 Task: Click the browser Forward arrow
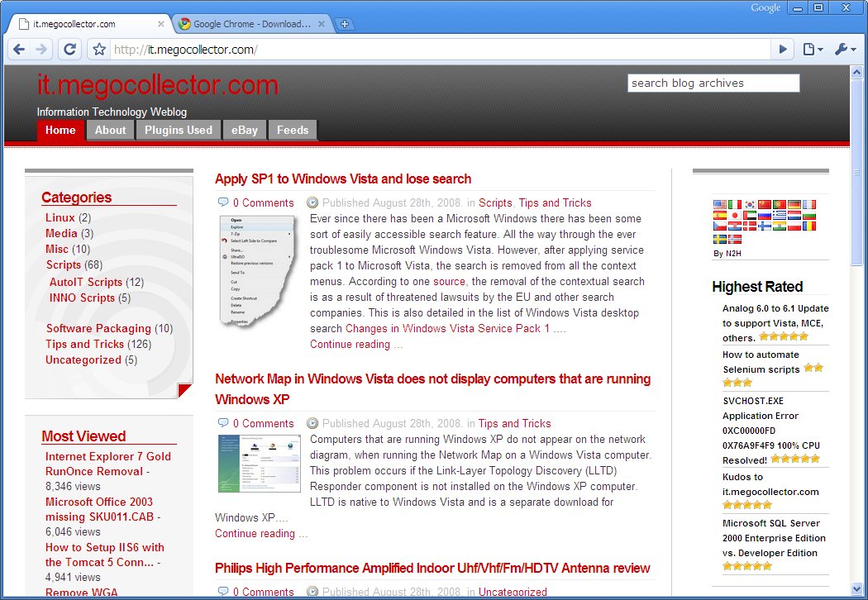[41, 50]
